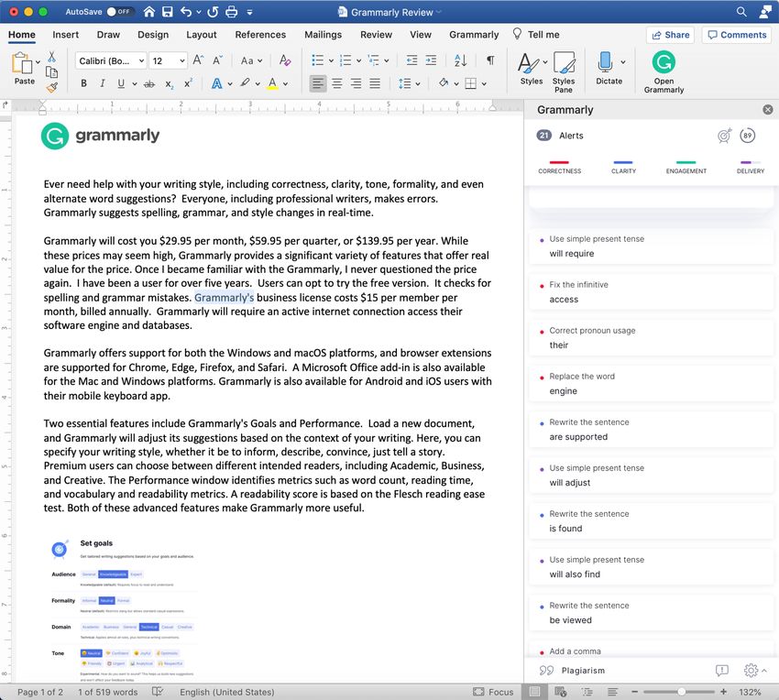The height and width of the screenshot is (700, 779).
Task: Click the Redo icon in title bar
Action: pos(213,11)
